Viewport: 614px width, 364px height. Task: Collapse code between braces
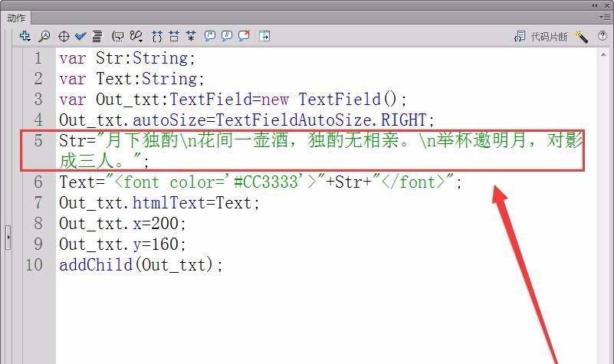pyautogui.click(x=157, y=37)
